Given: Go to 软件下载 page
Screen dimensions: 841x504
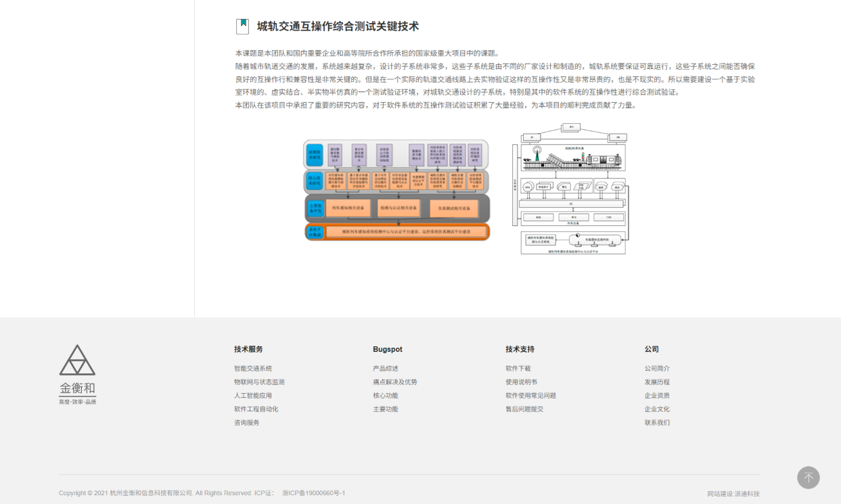Looking at the screenshot, I should 518,369.
